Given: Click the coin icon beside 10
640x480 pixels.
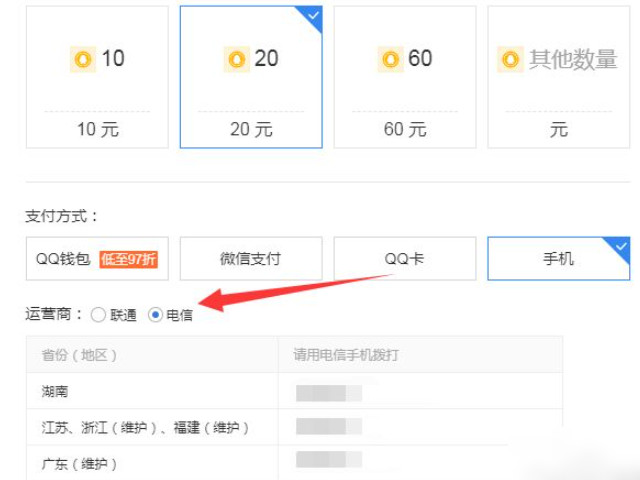Looking at the screenshot, I should pos(83,59).
